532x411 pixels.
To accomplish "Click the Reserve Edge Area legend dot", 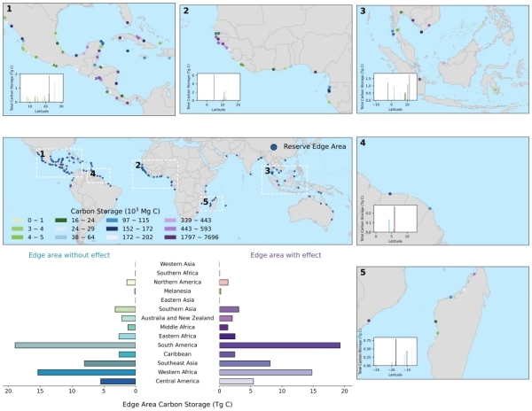I will 273,147.
